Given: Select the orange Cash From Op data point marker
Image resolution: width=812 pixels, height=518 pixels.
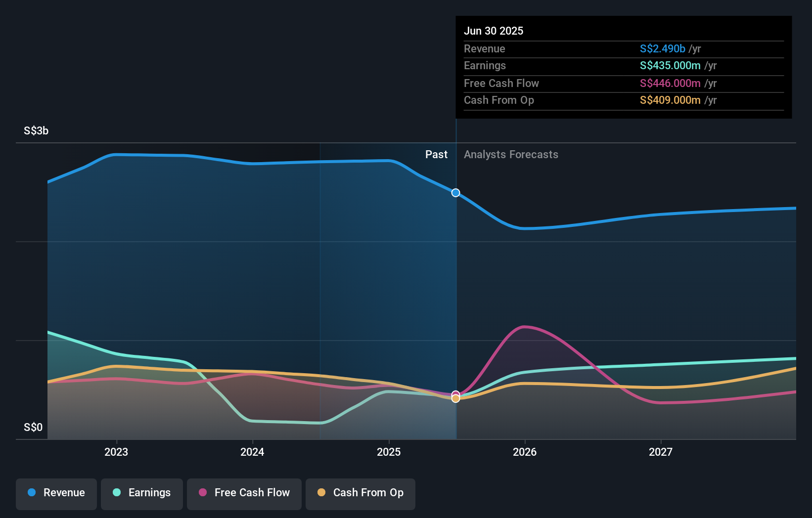Looking at the screenshot, I should click(x=455, y=398).
